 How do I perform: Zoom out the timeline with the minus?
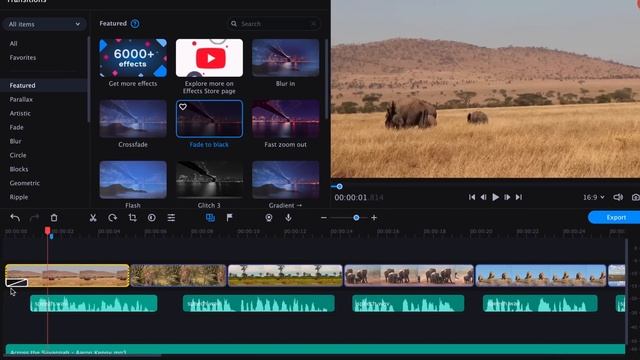[x=324, y=218]
